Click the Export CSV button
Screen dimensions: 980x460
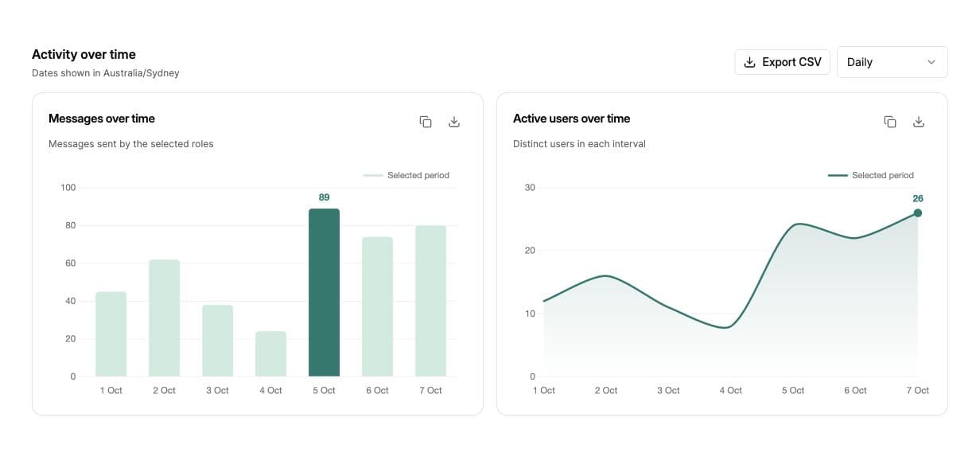pos(783,62)
